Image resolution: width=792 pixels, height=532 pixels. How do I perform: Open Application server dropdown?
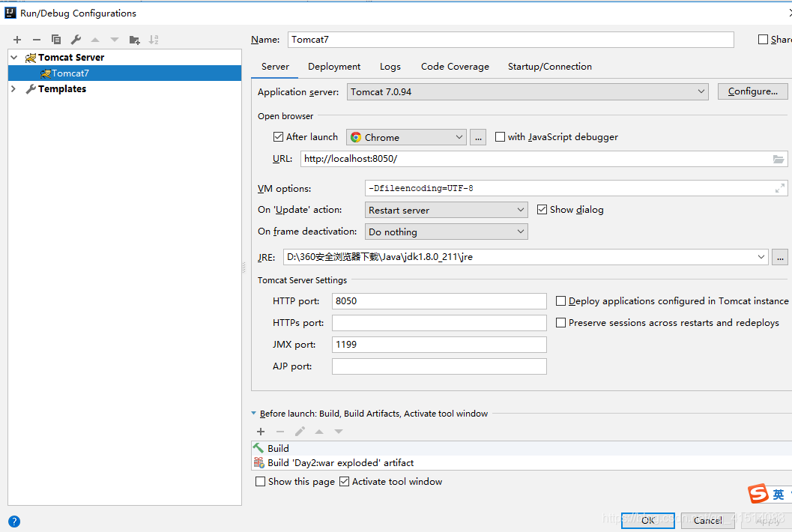click(528, 91)
